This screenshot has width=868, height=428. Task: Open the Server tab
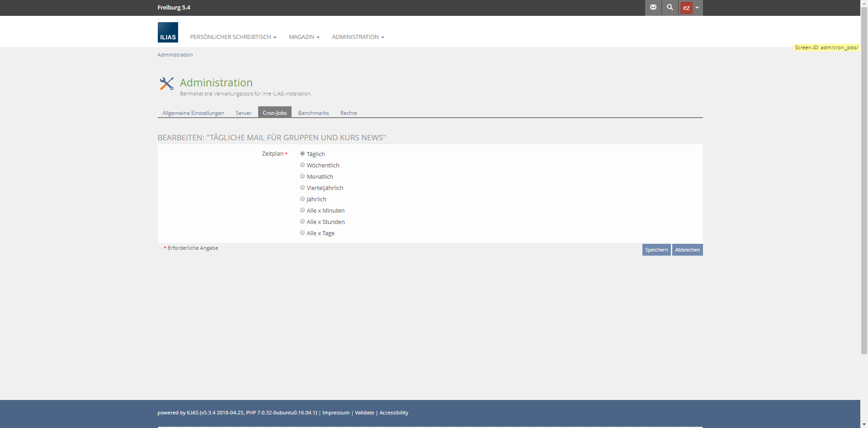[x=244, y=113]
